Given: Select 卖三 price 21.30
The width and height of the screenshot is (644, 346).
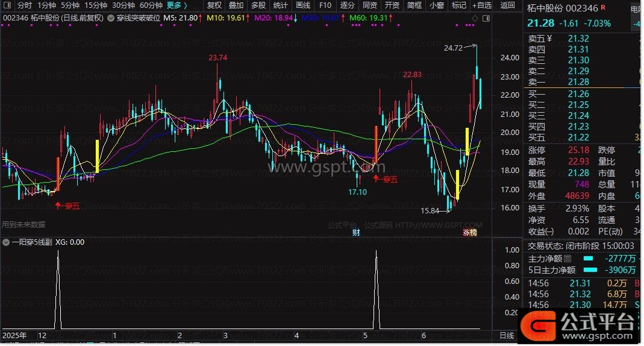Looking at the screenshot, I should [x=578, y=60].
